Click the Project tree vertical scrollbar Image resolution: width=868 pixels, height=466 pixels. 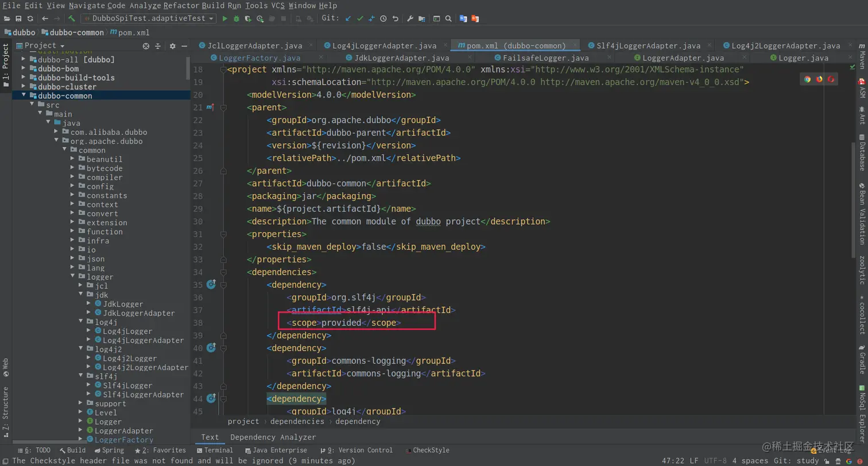tap(188, 67)
